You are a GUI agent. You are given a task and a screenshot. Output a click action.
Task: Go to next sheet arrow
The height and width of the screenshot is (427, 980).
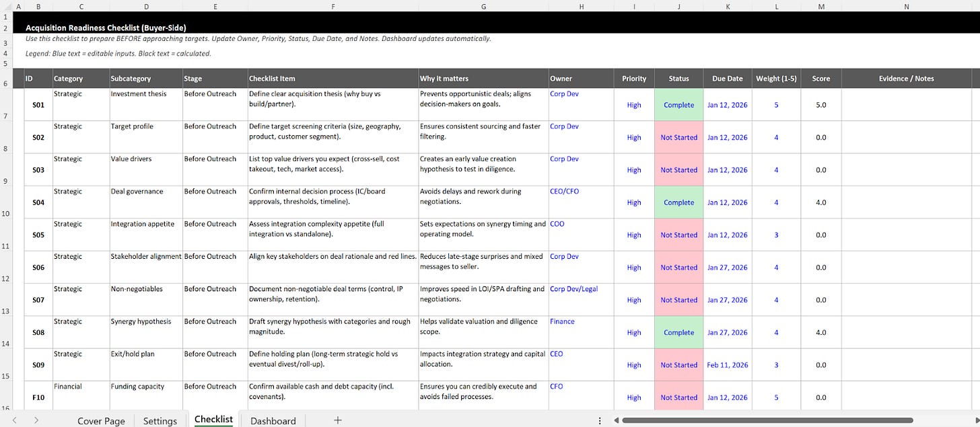click(x=36, y=420)
